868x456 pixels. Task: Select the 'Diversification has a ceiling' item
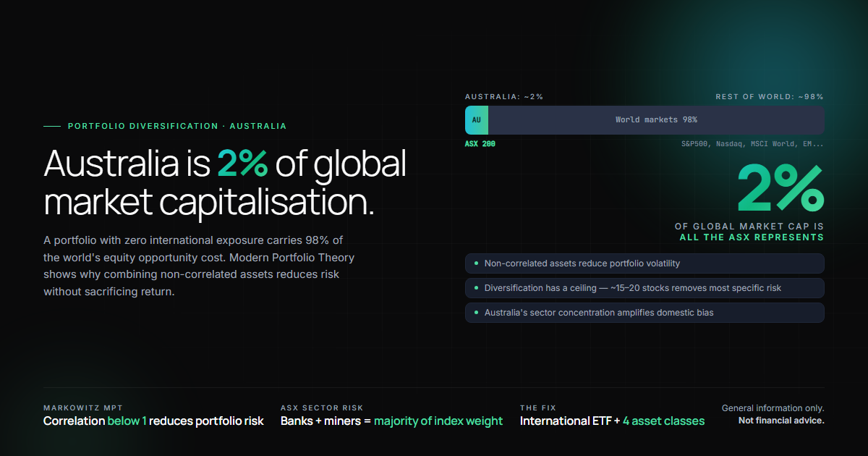click(644, 288)
